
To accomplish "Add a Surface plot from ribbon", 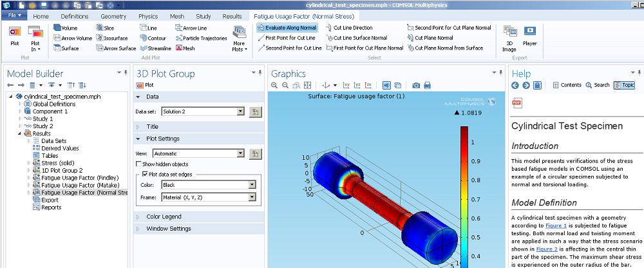I will 66,48.
